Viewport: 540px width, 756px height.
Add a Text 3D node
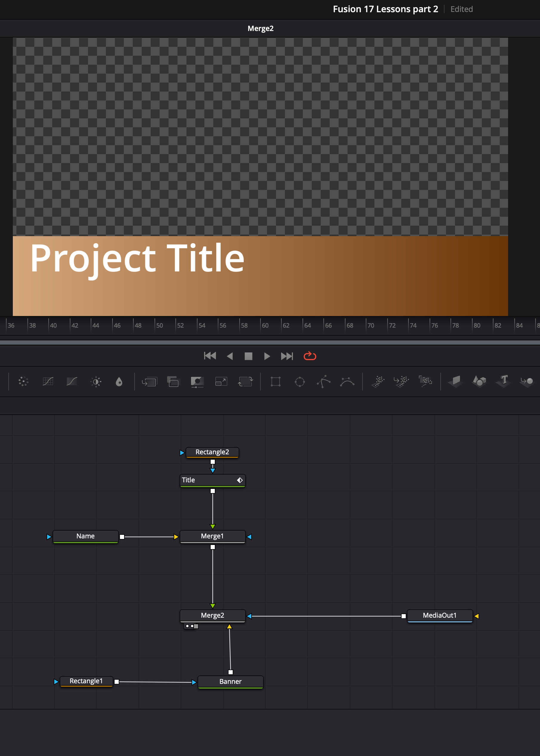coord(503,381)
